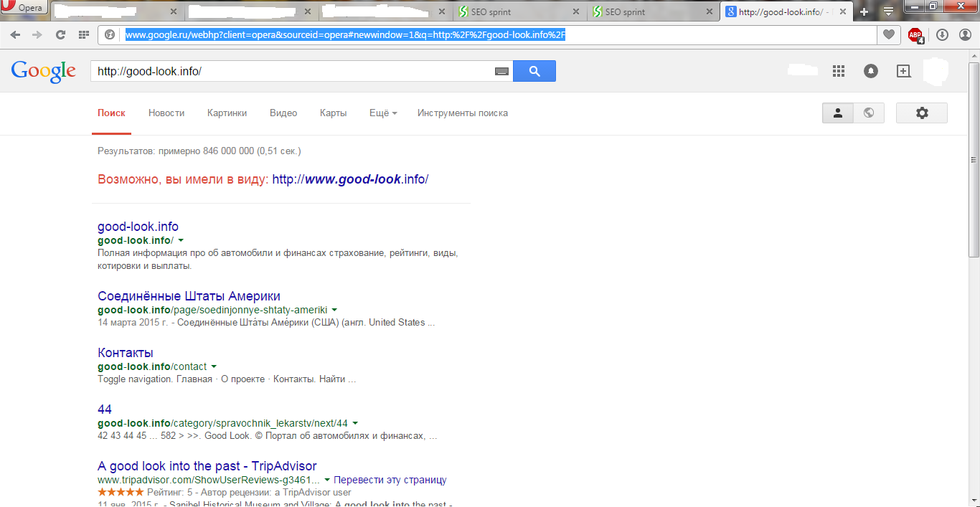Expand the Ещё menu

click(x=383, y=113)
